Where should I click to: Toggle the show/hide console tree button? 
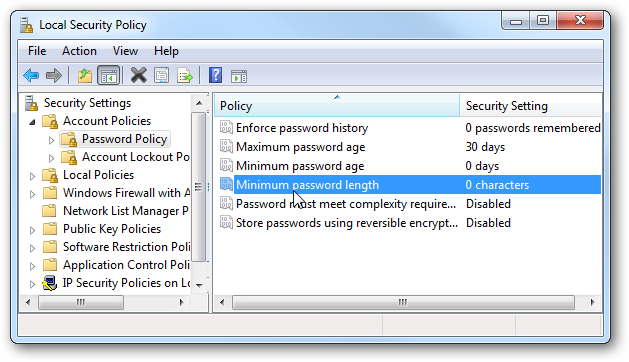[x=109, y=75]
